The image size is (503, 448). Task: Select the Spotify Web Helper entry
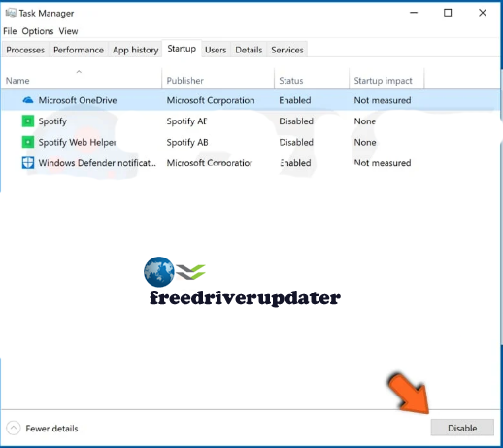click(77, 142)
